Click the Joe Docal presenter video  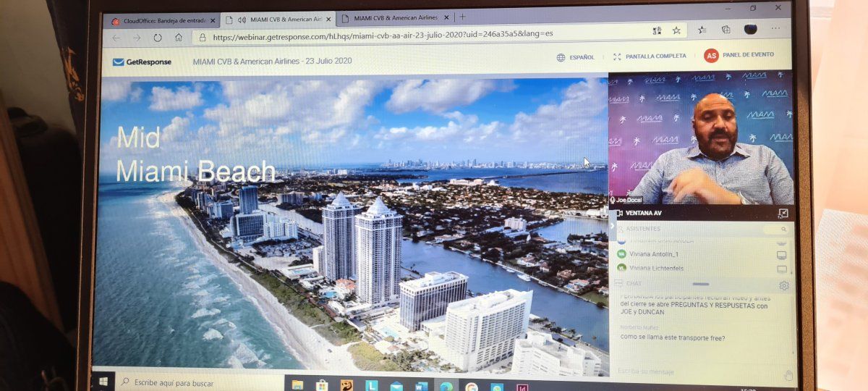[x=700, y=138]
